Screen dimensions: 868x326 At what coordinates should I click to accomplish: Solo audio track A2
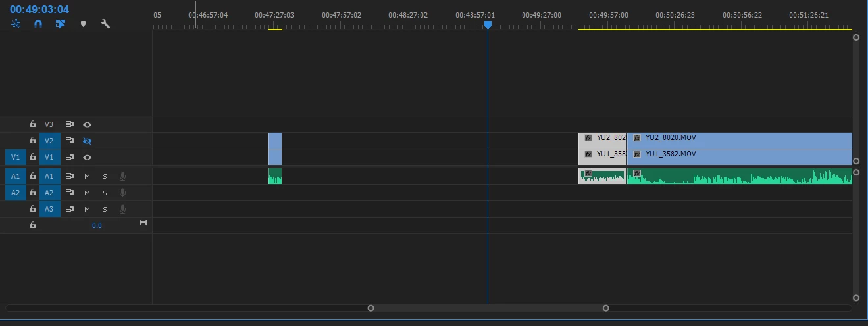(x=105, y=193)
